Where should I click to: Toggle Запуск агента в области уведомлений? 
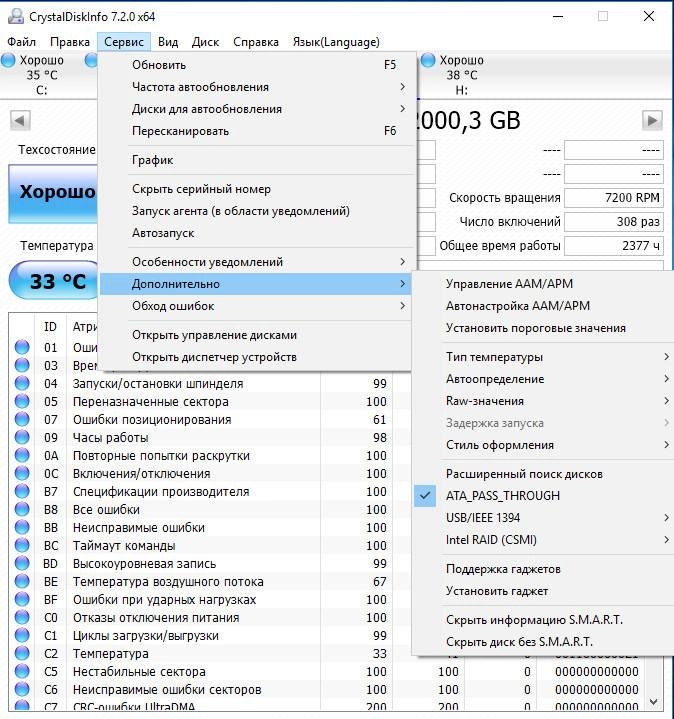click(x=255, y=211)
